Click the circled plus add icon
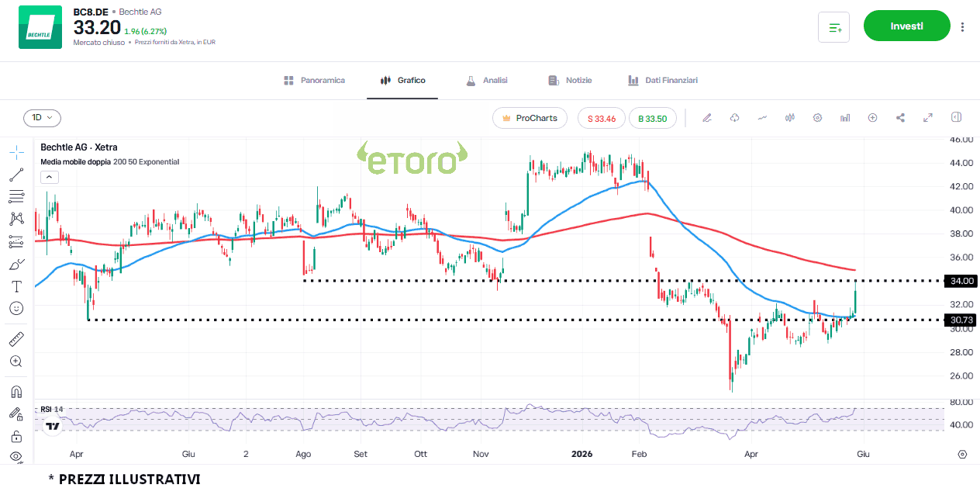The width and height of the screenshot is (980, 488). [872, 118]
